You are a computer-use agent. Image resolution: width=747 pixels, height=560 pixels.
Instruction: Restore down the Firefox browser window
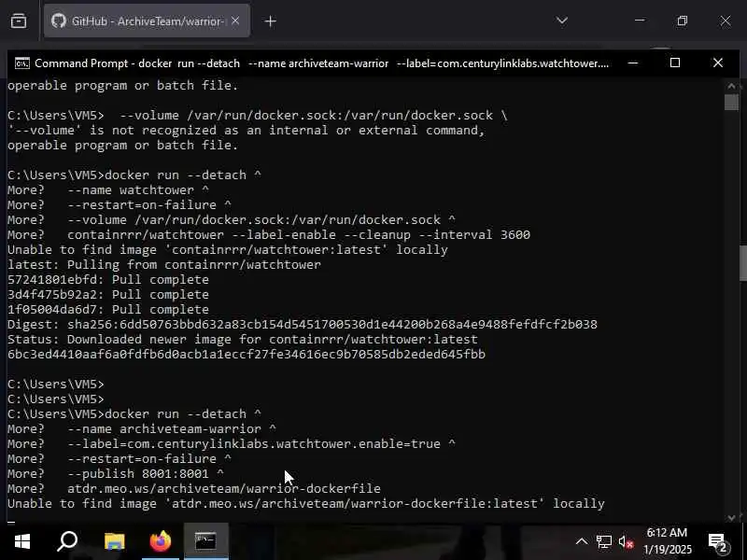tap(683, 21)
